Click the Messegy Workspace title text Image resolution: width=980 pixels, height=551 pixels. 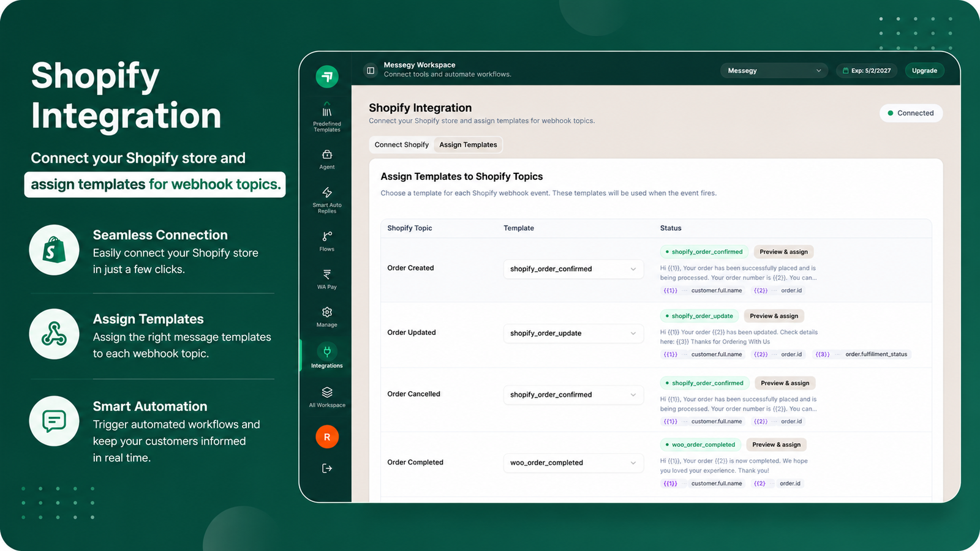click(x=420, y=65)
